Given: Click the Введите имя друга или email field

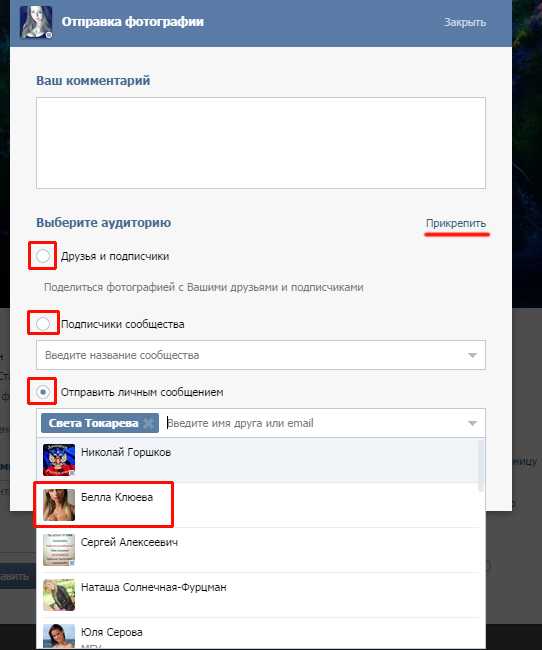Looking at the screenshot, I should 313,423.
